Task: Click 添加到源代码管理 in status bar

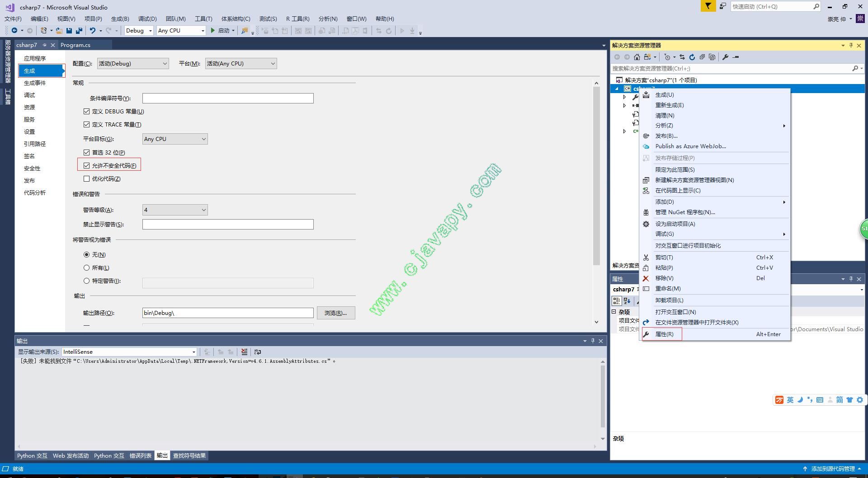Action: click(x=833, y=469)
